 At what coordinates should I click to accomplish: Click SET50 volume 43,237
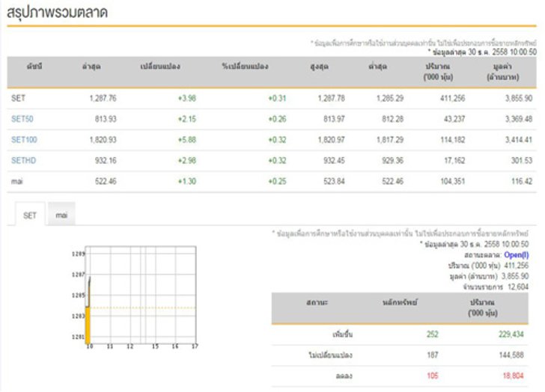(x=454, y=119)
